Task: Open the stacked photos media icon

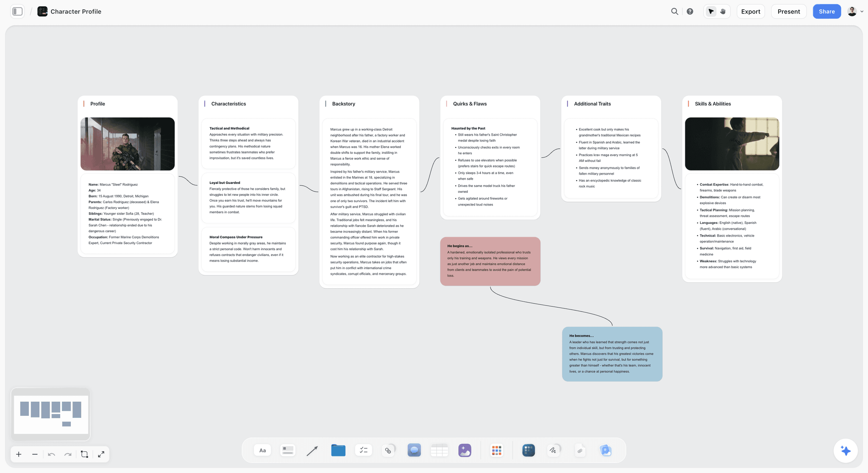Action: (x=606, y=450)
